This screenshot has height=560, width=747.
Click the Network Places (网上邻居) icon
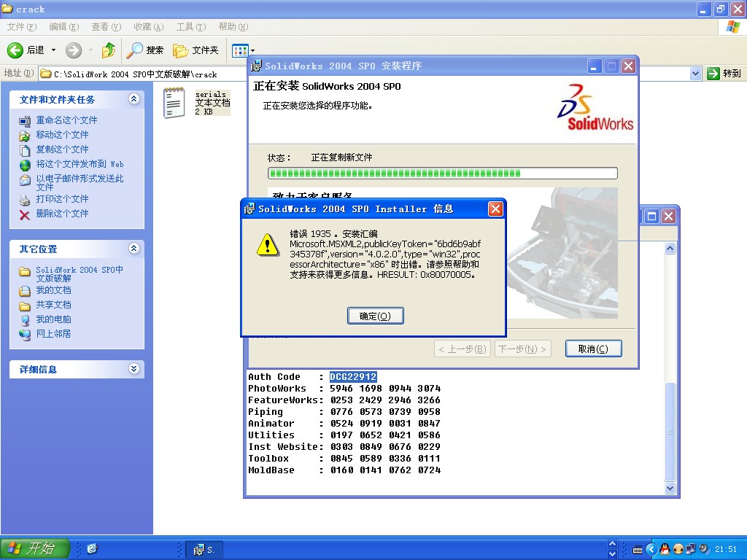(x=25, y=335)
